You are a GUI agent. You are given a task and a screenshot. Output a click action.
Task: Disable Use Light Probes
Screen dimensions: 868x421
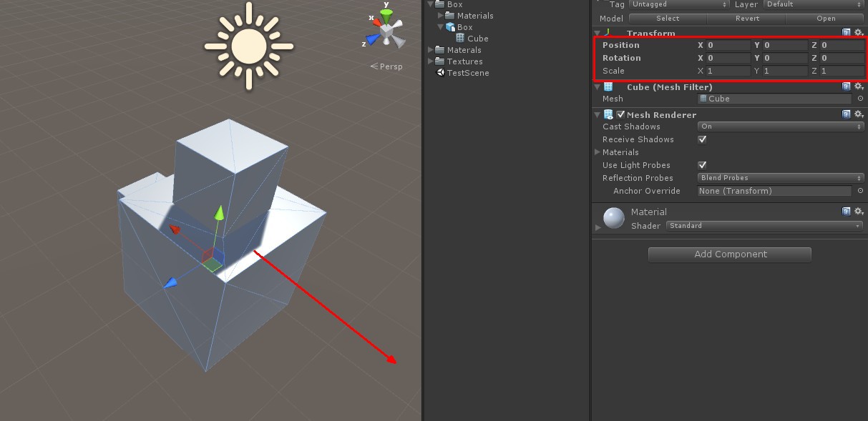point(702,165)
